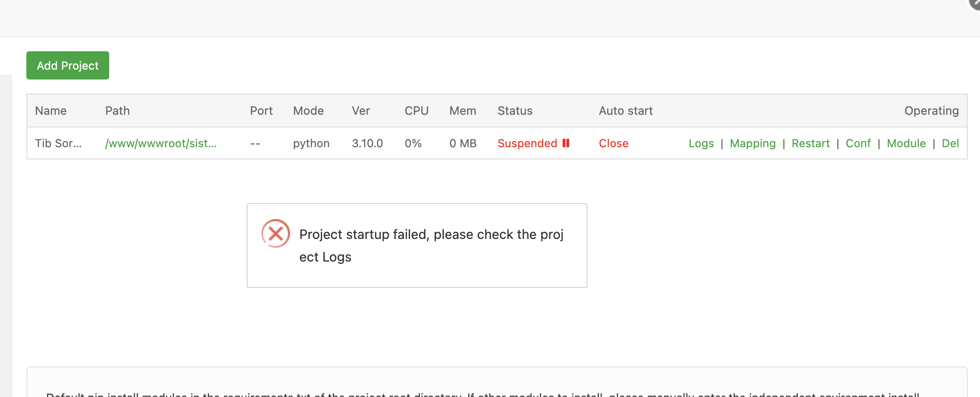The image size is (980, 397).
Task: Click the Suspended status text
Action: pos(527,143)
